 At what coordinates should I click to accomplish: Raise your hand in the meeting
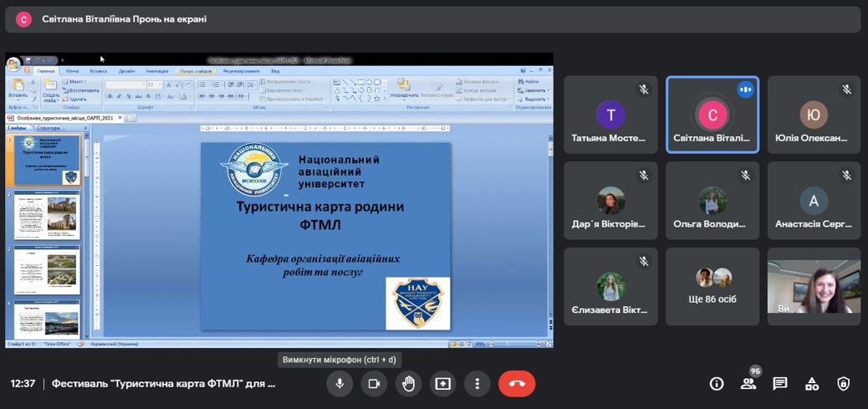[x=408, y=384]
